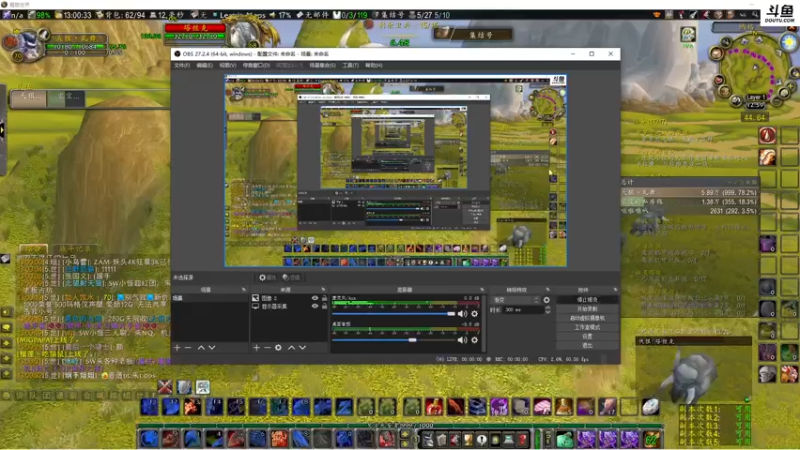Image resolution: width=800 pixels, height=450 pixels.
Task: Open the 编辑(E) menu in OBS
Action: click(204, 65)
